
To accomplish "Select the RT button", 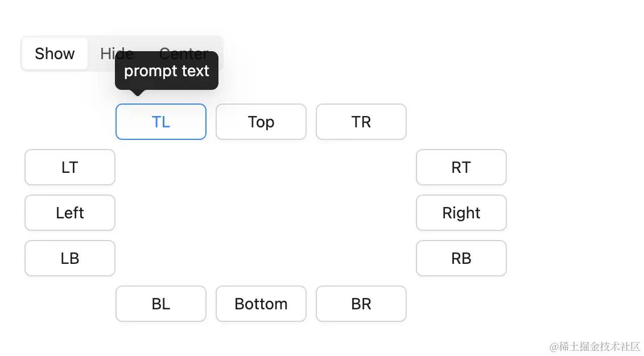I will tap(461, 168).
